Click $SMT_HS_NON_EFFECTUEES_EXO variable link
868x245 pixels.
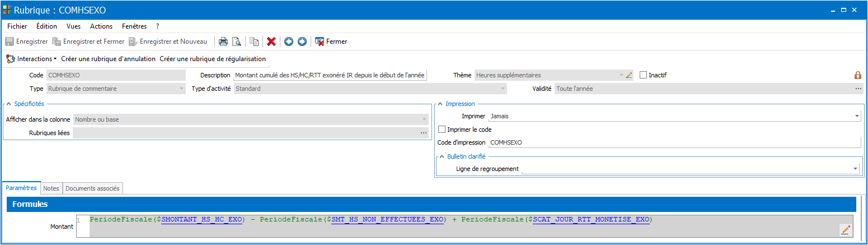coord(386,219)
